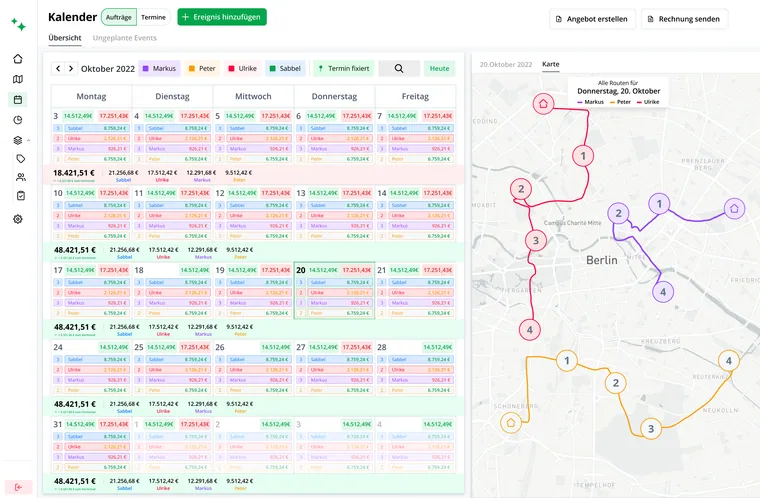Open the team members sidebar icon

[x=20, y=177]
